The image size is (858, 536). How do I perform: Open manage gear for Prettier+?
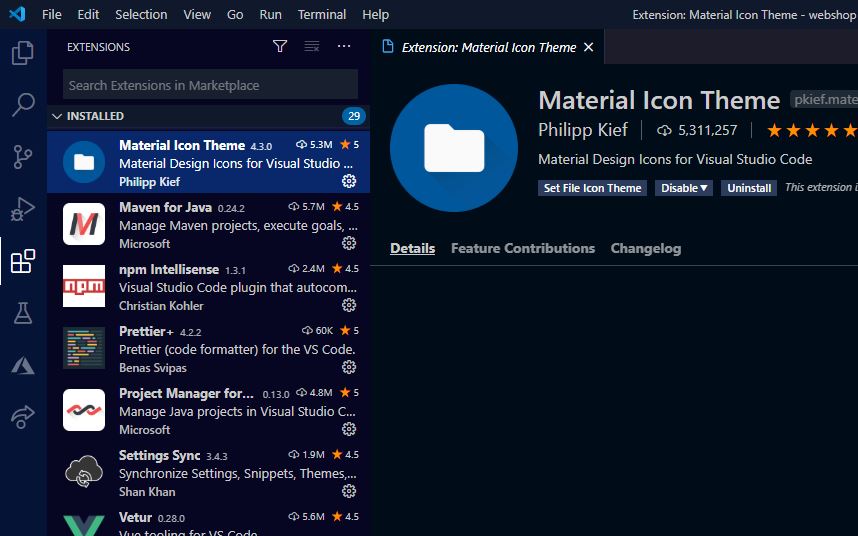349,367
